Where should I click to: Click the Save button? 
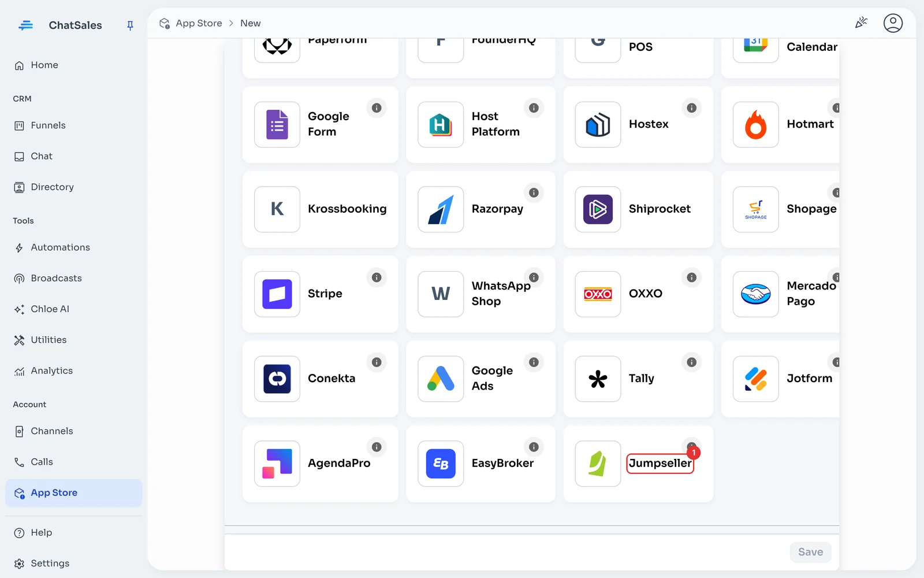point(810,552)
